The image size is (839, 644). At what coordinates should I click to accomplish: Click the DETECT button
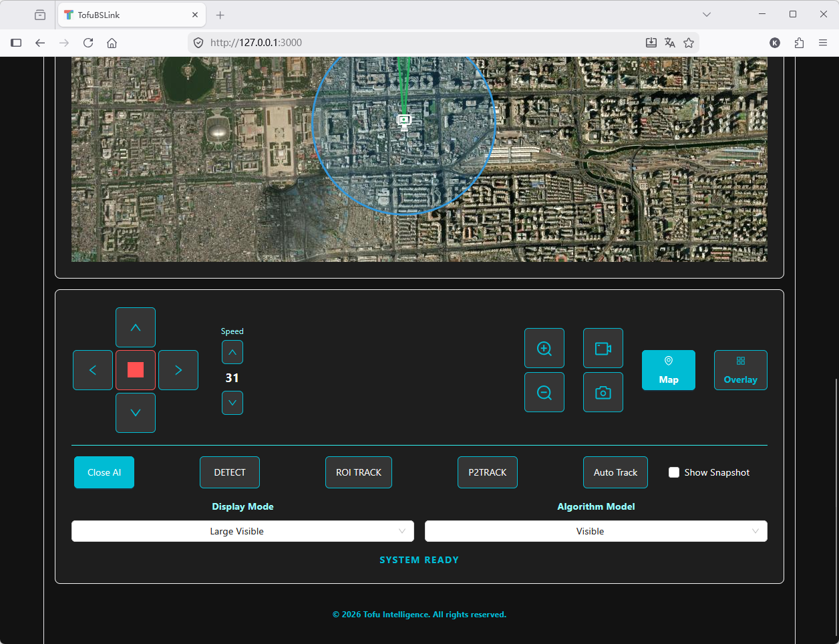click(230, 472)
